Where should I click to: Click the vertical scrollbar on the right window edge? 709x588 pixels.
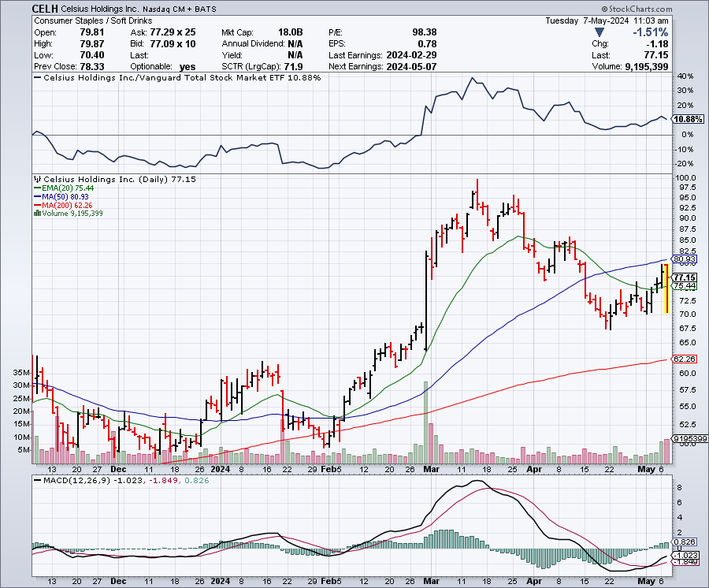point(704,294)
